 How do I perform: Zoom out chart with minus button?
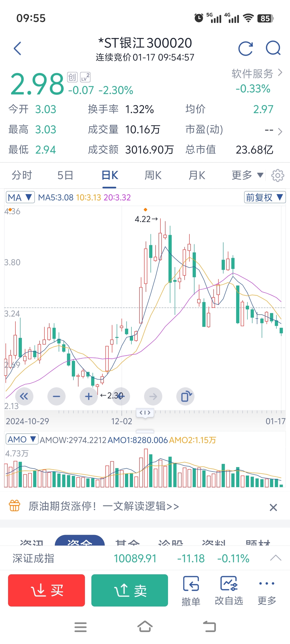(57, 396)
